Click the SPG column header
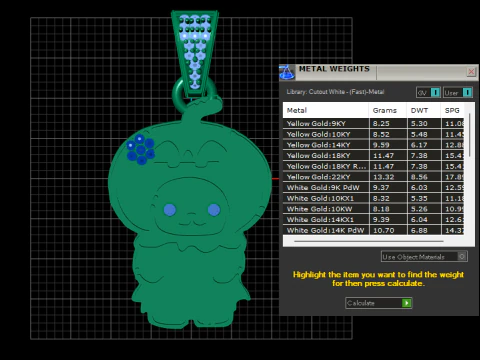 tap(452, 110)
